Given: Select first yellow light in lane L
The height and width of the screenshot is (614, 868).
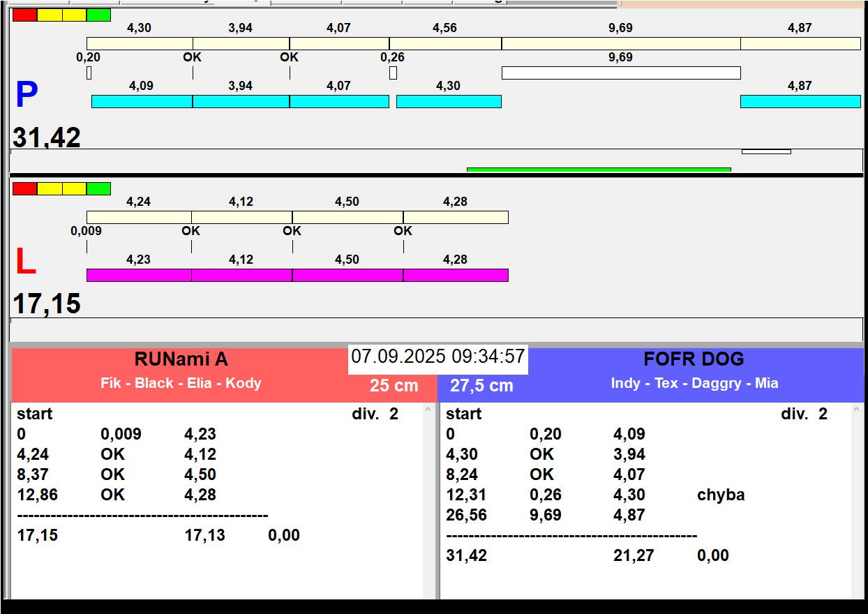Looking at the screenshot, I should click(50, 188).
